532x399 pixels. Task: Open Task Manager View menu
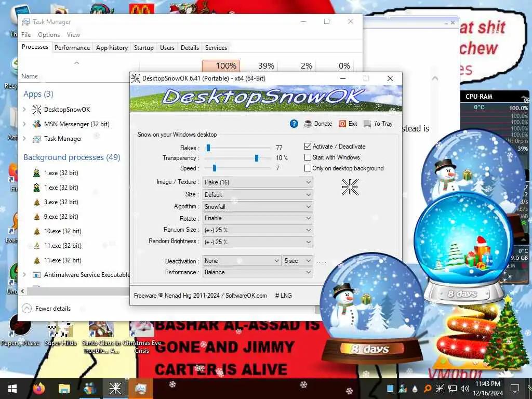pos(73,35)
